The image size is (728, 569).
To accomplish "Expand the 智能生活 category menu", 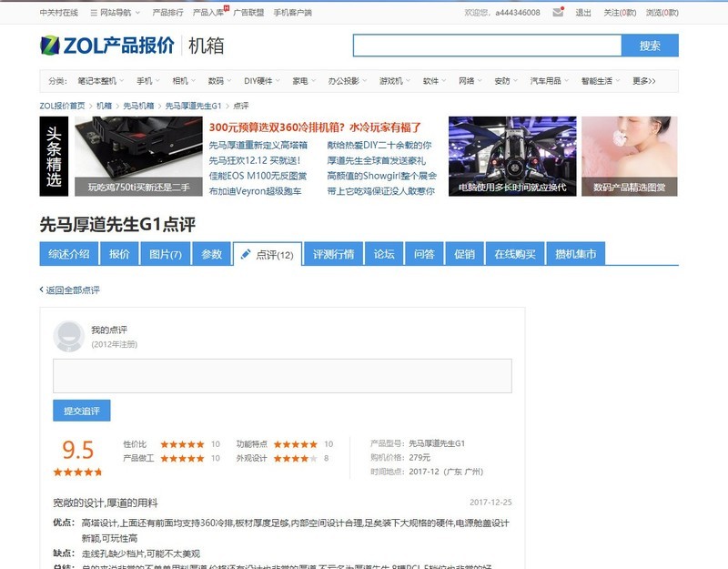I will tap(601, 81).
